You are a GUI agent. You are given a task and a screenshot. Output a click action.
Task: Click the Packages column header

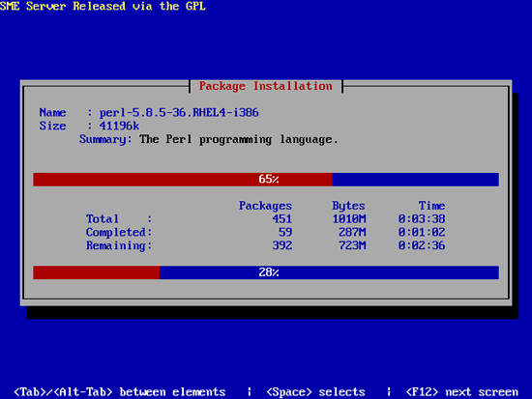click(x=265, y=206)
